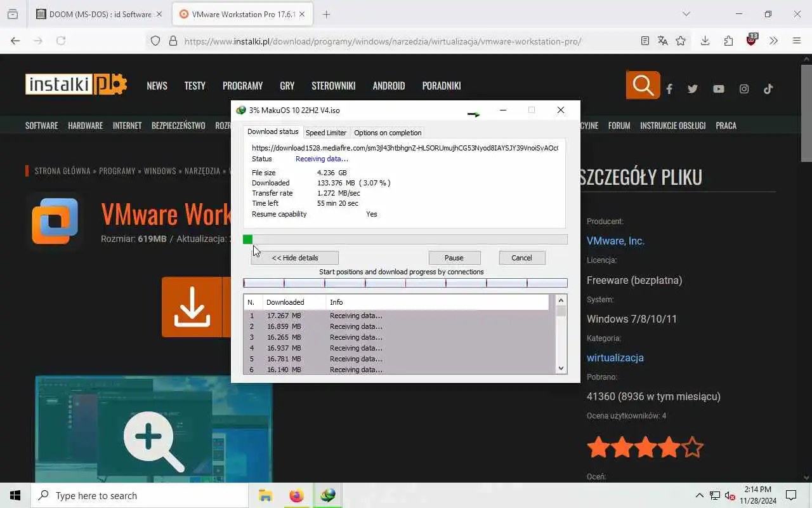
Task: Open the PROGRAMY menu item
Action: 242,86
